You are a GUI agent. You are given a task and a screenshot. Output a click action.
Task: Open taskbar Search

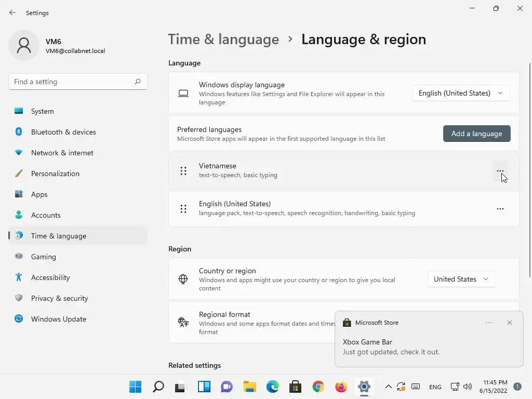(158, 387)
